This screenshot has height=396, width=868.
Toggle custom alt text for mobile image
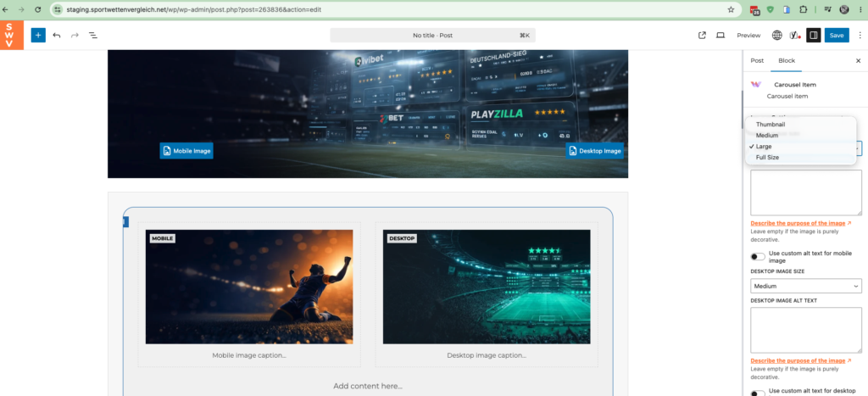(758, 256)
